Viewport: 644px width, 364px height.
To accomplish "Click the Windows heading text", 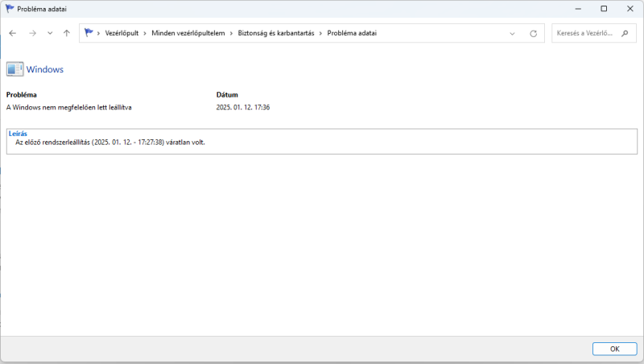I will point(45,69).
